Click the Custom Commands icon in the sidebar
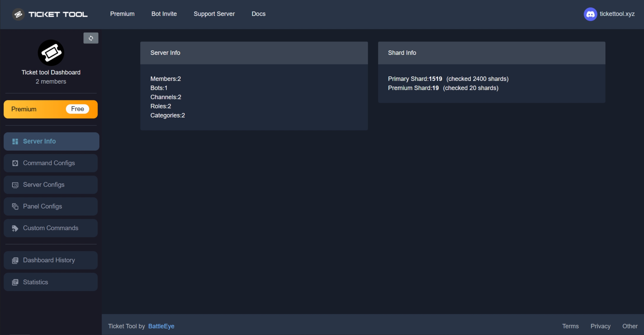Viewport: 644px width, 335px height. pyautogui.click(x=15, y=228)
